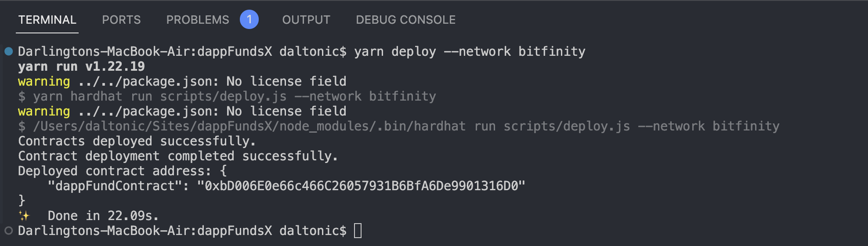Open the DEBUG CONSOLE tab
The image size is (868, 246).
pos(405,20)
